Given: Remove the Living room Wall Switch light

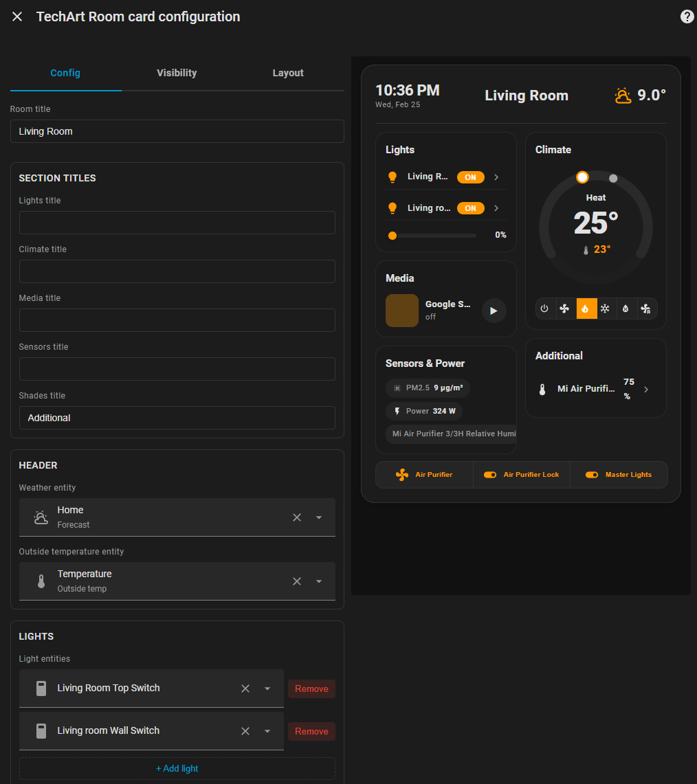Looking at the screenshot, I should [x=311, y=731].
